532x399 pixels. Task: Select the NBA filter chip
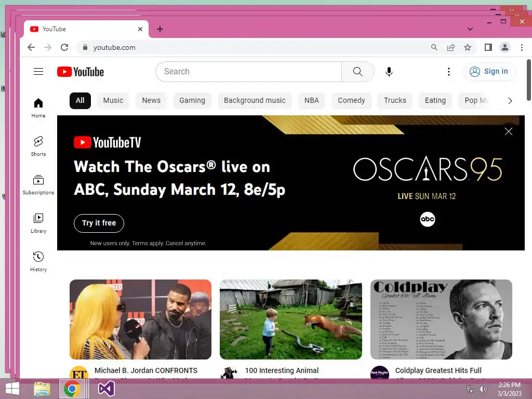click(312, 100)
